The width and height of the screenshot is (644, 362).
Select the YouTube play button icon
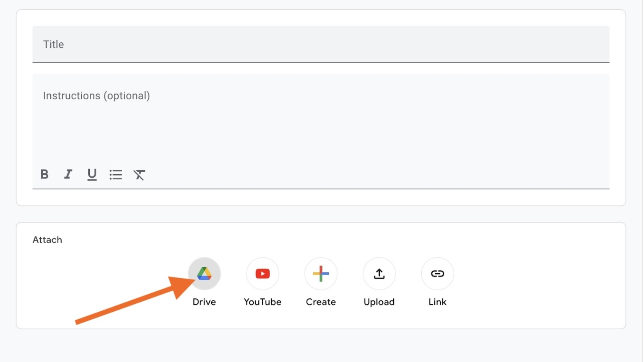[x=262, y=274]
